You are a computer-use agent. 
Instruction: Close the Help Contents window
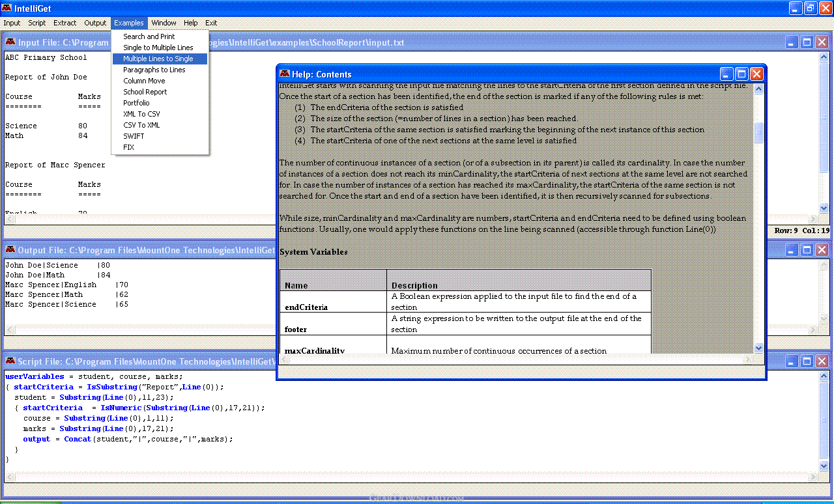coord(756,74)
